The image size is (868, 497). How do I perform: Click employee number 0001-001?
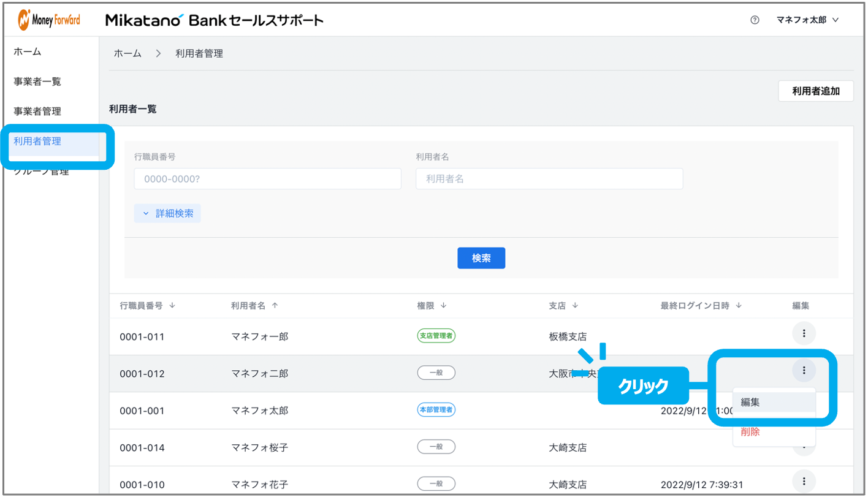pyautogui.click(x=142, y=411)
